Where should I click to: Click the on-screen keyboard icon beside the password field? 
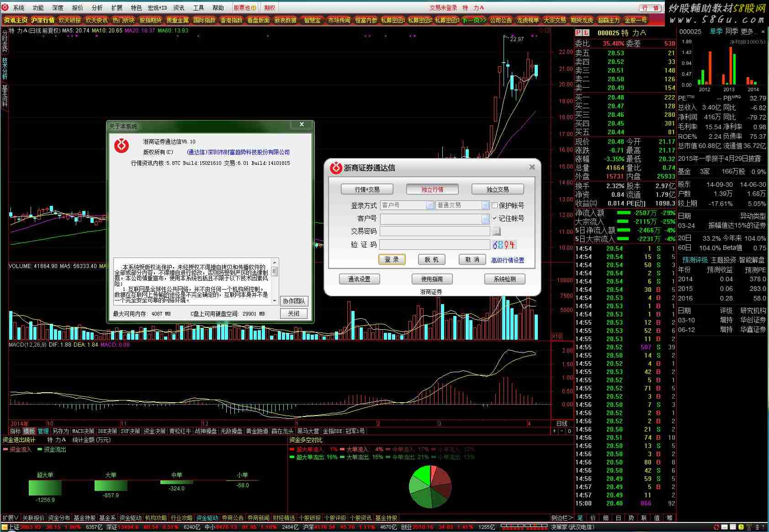coord(496,231)
